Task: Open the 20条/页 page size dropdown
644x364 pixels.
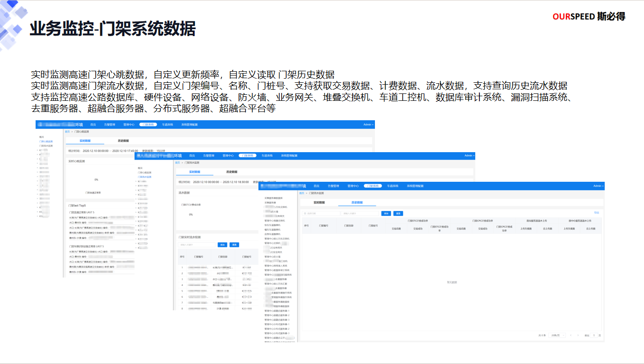Action: tap(557, 335)
